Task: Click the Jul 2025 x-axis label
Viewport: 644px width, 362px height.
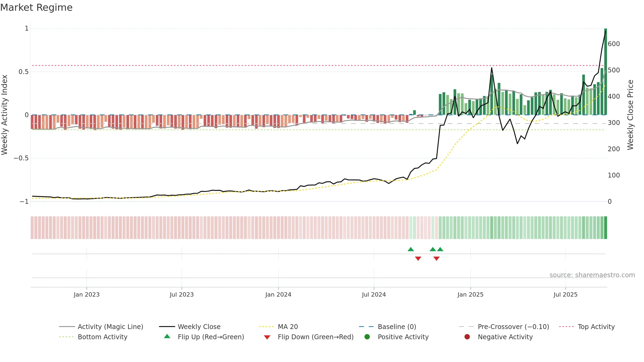Action: [x=565, y=294]
